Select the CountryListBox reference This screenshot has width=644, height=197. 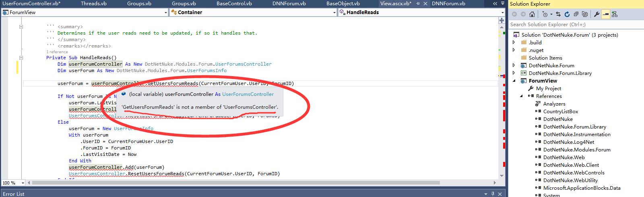[x=561, y=111]
